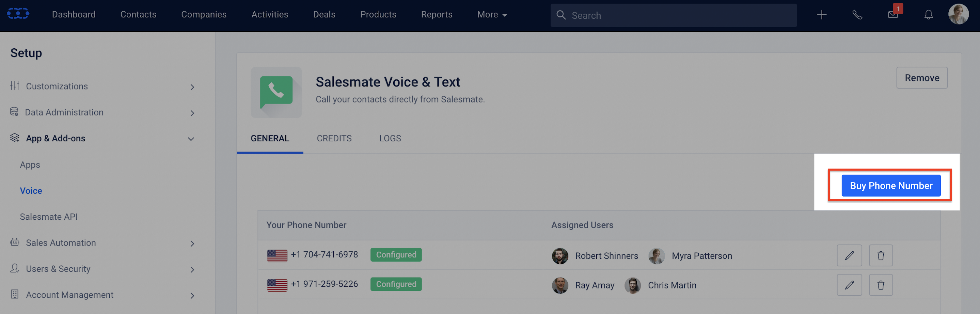The width and height of the screenshot is (980, 314).
Task: Open the More navigation dropdown
Action: click(492, 14)
